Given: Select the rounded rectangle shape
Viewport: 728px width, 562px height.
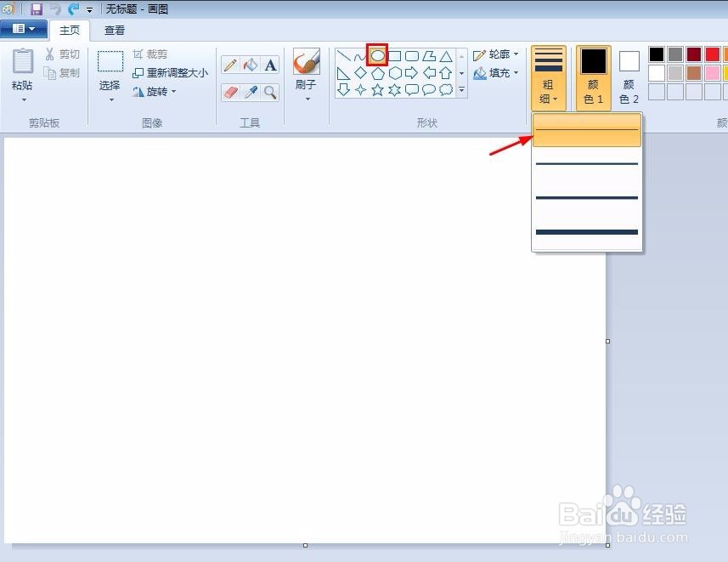Looking at the screenshot, I should click(410, 55).
